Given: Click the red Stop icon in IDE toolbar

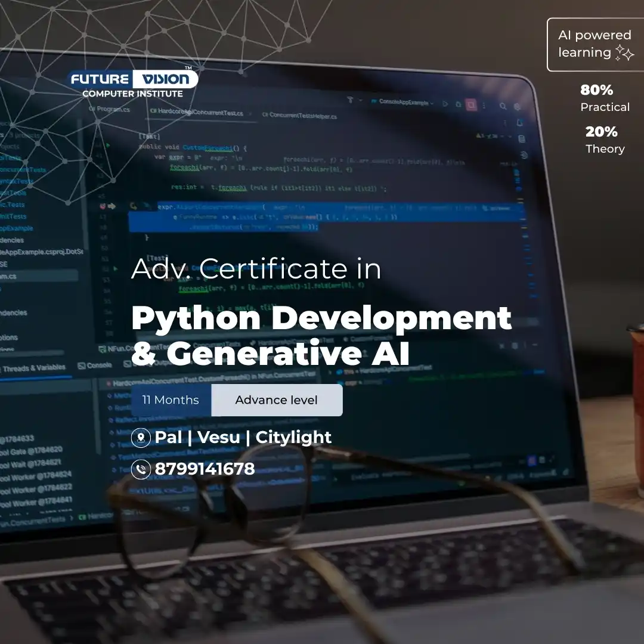Looking at the screenshot, I should tap(471, 105).
